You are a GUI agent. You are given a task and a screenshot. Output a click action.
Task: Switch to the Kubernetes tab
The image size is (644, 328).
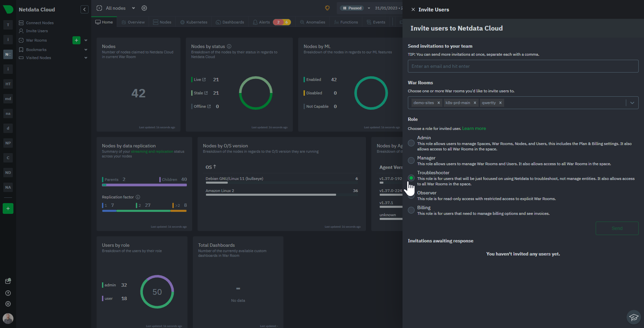pos(194,22)
